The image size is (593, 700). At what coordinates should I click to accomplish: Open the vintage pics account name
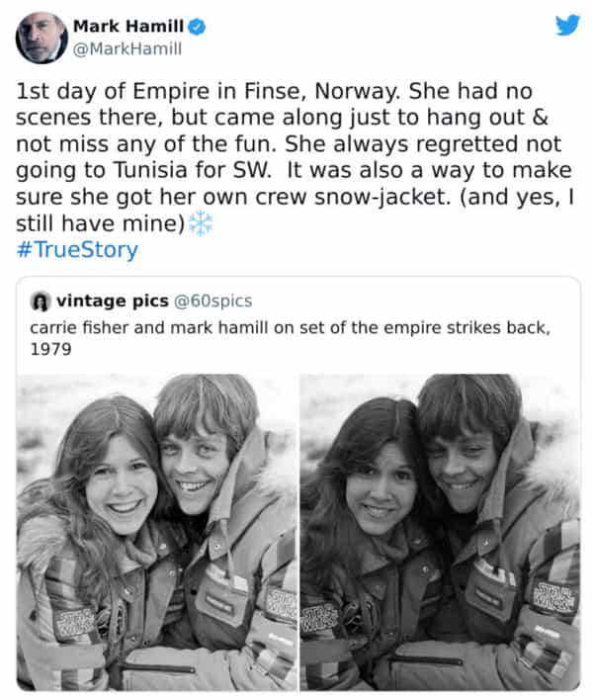(x=113, y=301)
